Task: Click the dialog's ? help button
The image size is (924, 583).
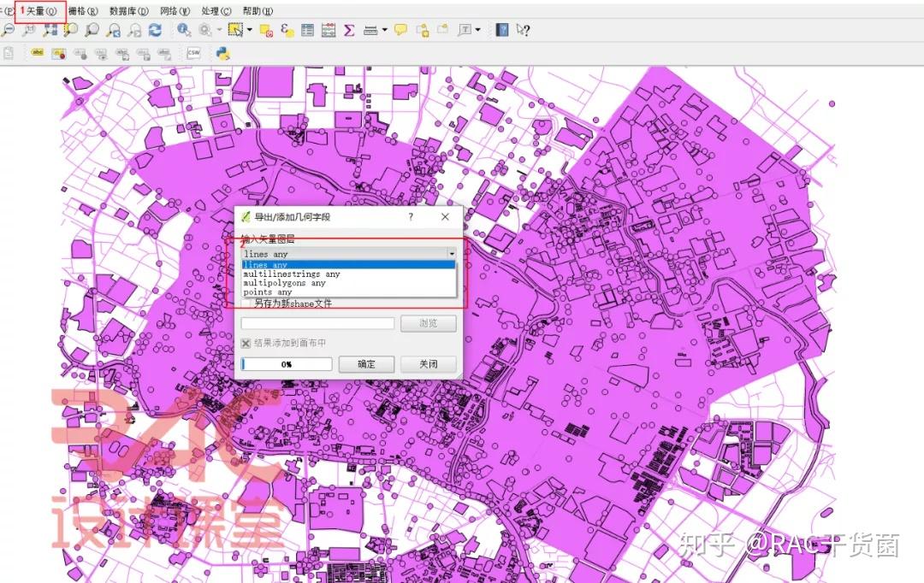Action: tap(411, 217)
